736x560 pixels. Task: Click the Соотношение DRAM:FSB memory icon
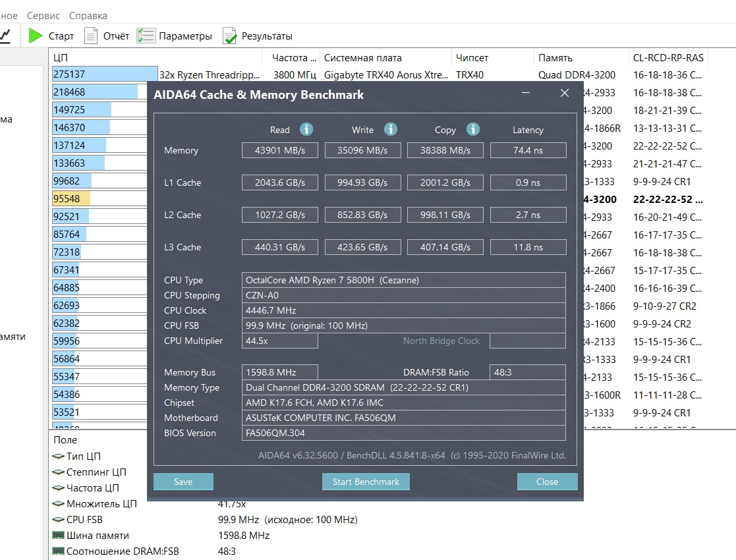click(x=58, y=551)
